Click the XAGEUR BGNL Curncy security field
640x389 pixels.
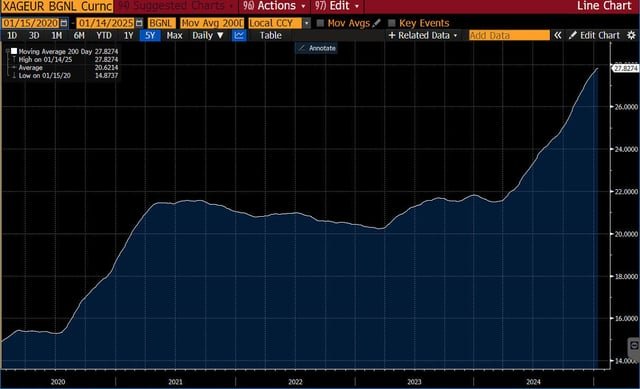(57, 6)
